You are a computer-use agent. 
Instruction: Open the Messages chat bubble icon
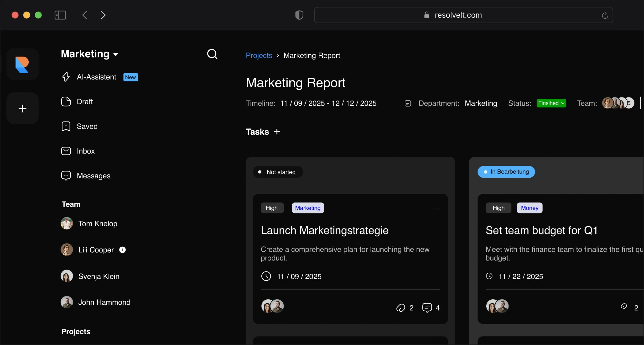(x=66, y=176)
